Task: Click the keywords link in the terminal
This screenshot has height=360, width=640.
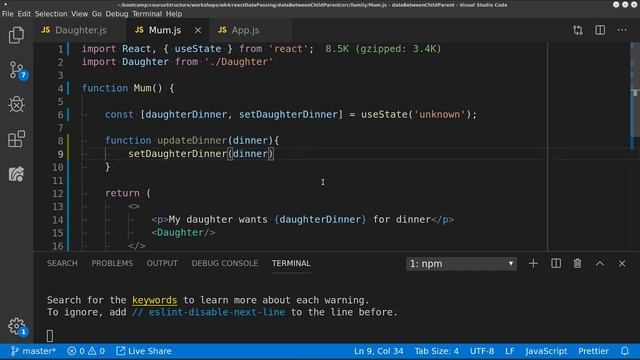Action: coord(154,300)
